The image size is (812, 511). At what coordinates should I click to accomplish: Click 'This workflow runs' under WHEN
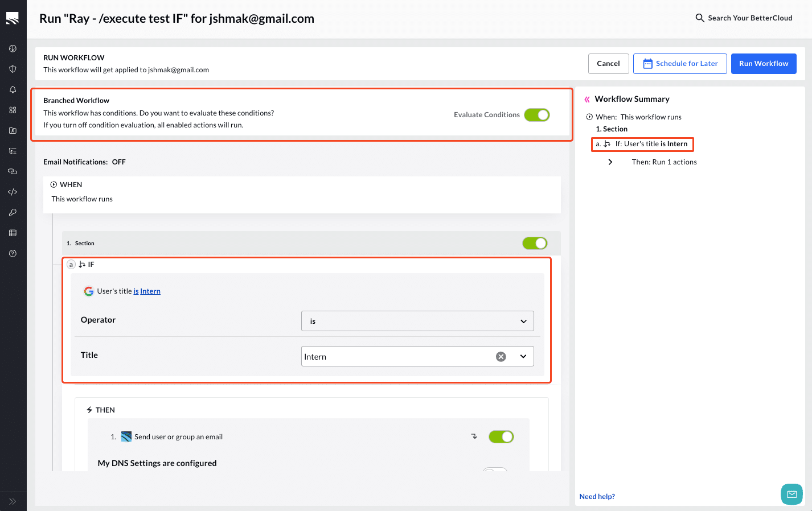(82, 199)
